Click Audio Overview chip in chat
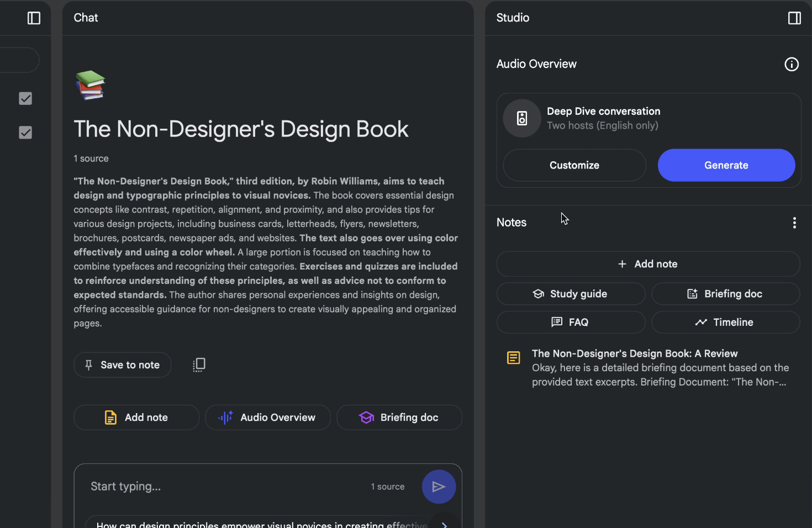The width and height of the screenshot is (812, 528). coord(268,418)
